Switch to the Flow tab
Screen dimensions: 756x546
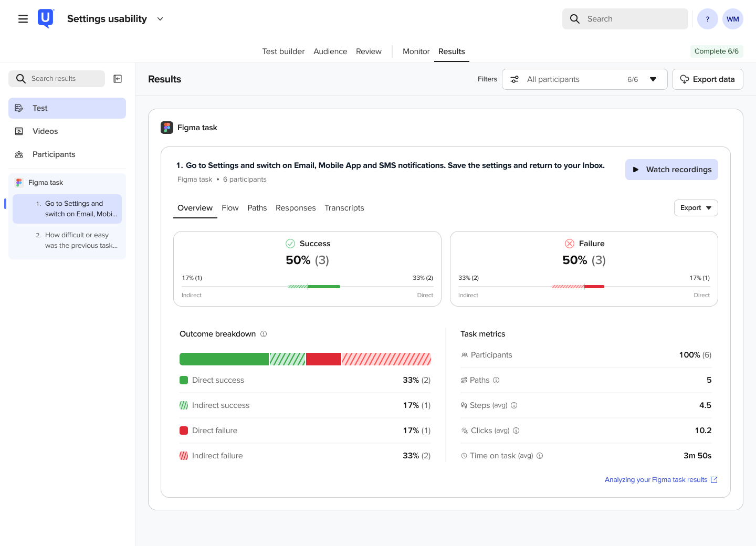230,208
